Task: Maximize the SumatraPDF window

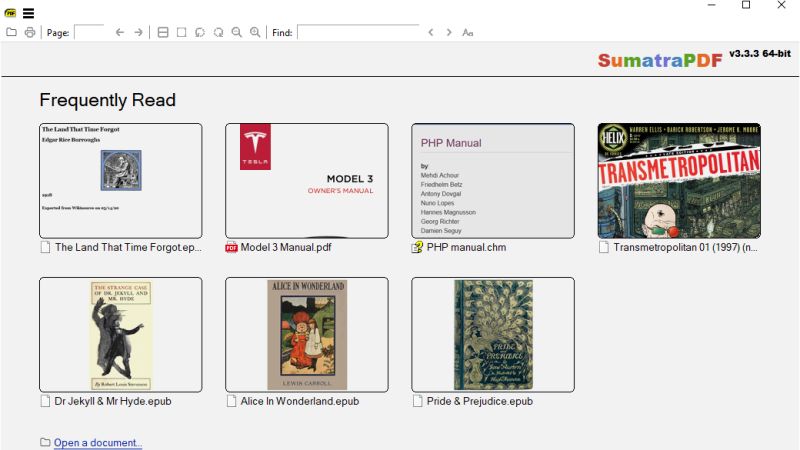Action: point(746,5)
